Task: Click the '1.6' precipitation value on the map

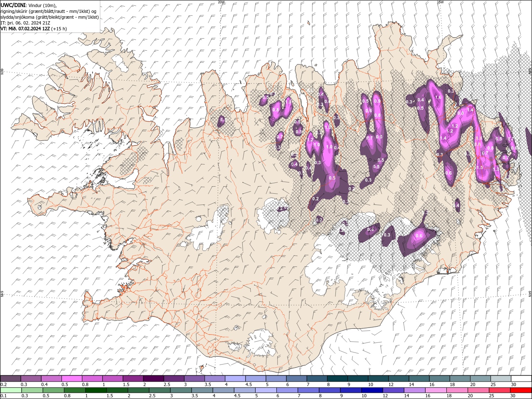Action: tap(438, 97)
